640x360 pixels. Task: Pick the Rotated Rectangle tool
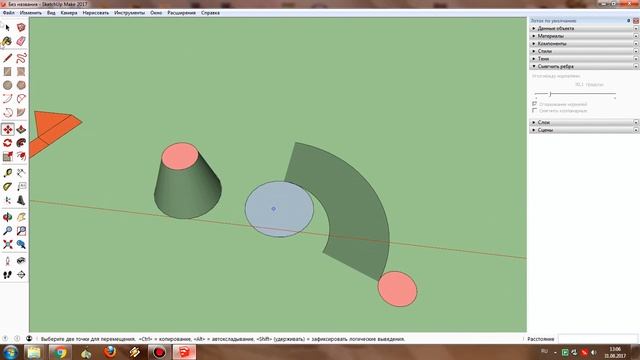21,71
